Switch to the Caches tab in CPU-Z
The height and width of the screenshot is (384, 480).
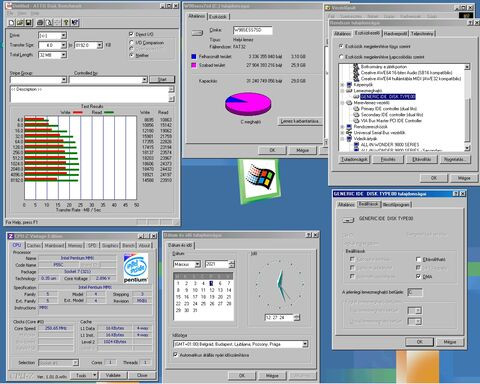point(34,245)
